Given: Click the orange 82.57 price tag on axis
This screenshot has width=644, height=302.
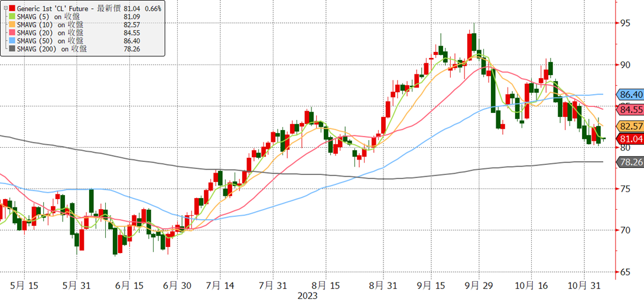Looking at the screenshot, I should point(630,126).
